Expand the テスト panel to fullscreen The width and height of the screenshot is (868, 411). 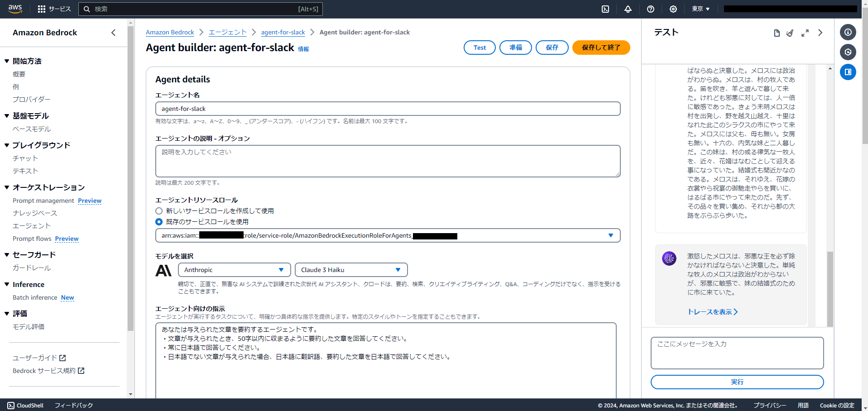tap(805, 33)
